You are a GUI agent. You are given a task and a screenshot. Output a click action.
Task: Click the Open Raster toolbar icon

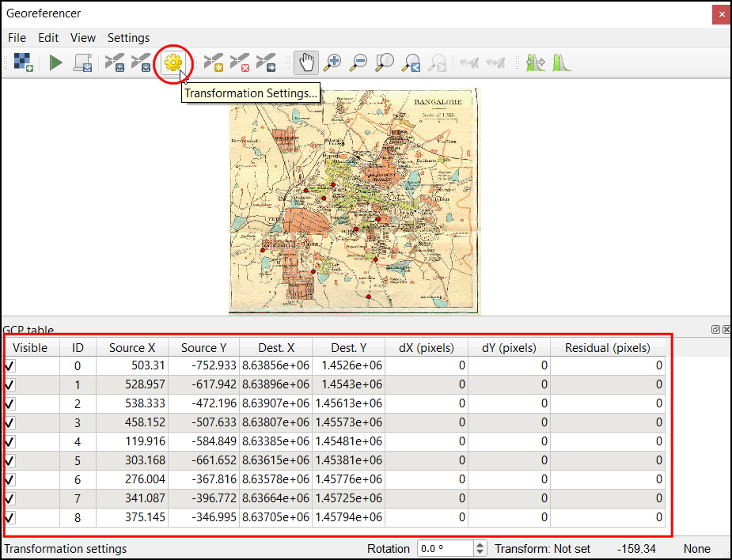tap(23, 62)
